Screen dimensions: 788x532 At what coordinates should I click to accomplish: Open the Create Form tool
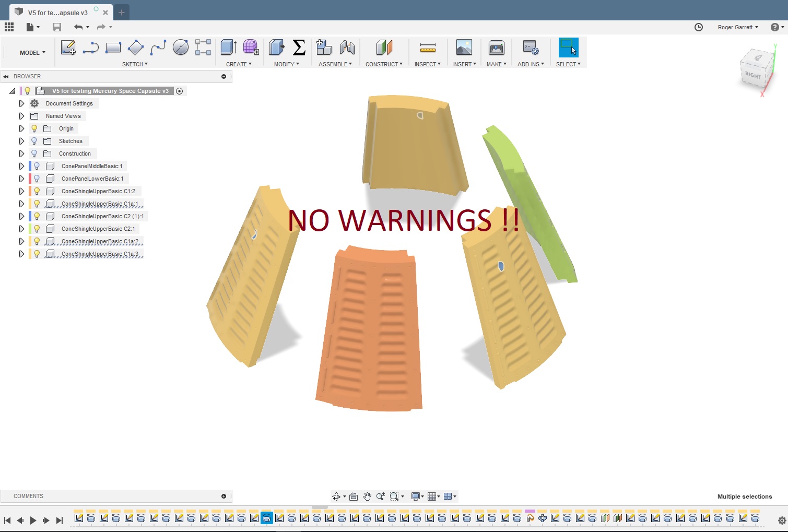(251, 48)
